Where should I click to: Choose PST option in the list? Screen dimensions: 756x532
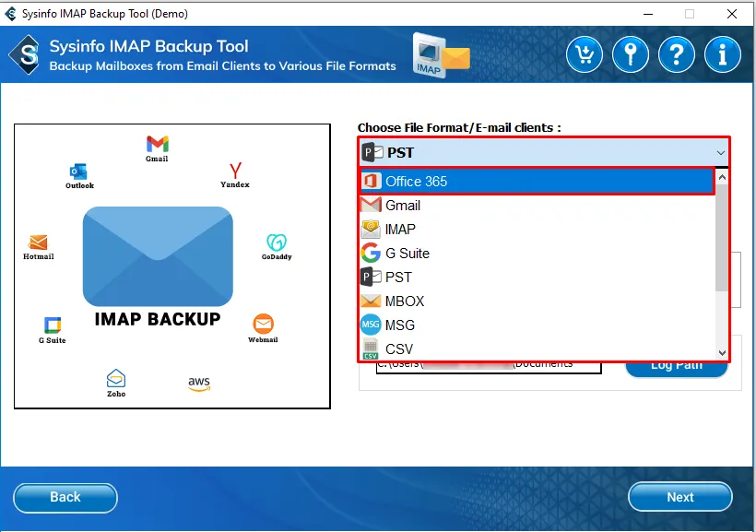point(537,277)
